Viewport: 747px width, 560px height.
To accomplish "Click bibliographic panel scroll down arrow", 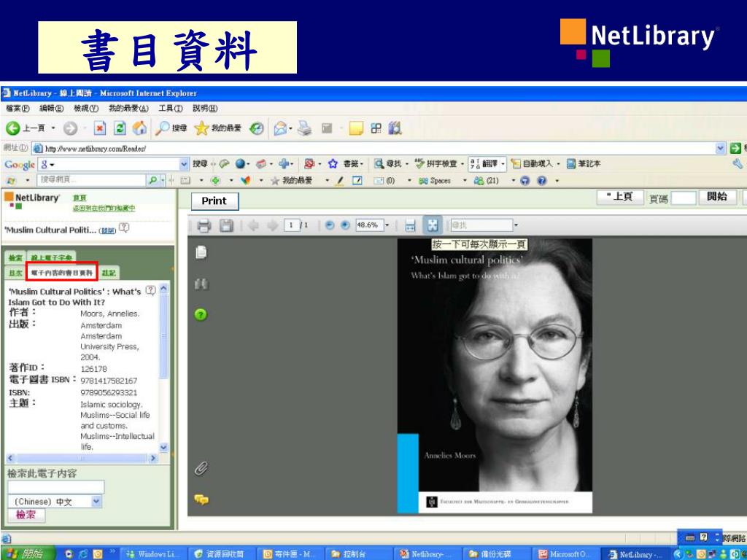I will [164, 447].
